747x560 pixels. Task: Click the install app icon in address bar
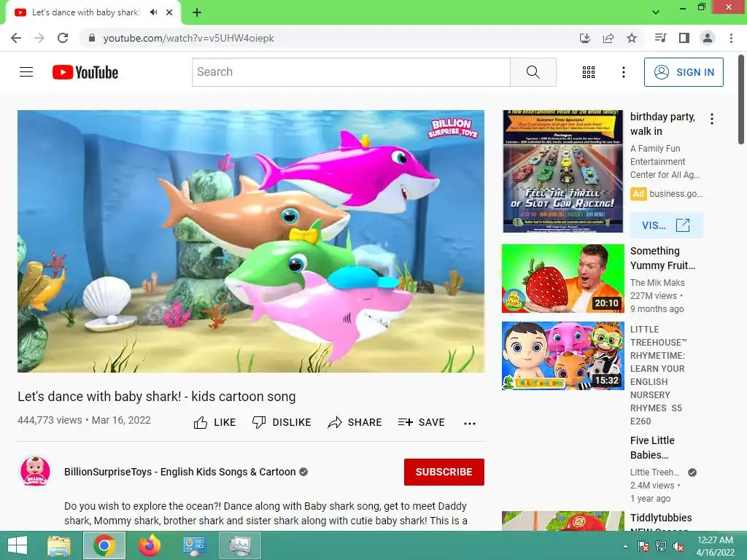[584, 38]
